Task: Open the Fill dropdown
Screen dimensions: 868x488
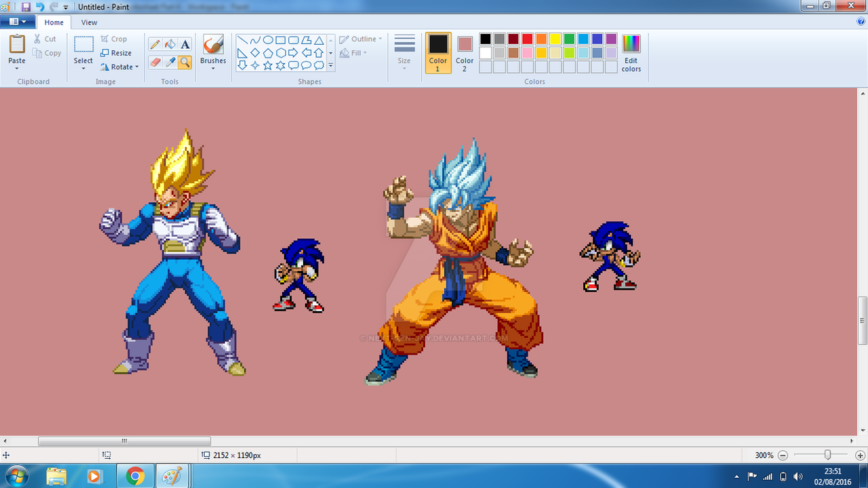Action: 353,53
